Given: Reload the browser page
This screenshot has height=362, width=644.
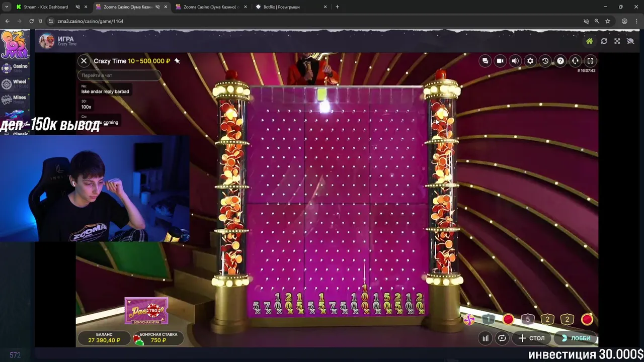Looking at the screenshot, I should [x=31, y=21].
